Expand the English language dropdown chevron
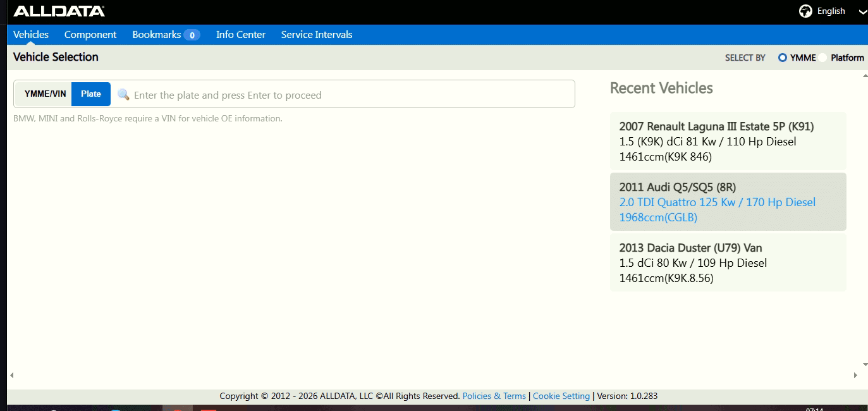The height and width of the screenshot is (411, 868). pyautogui.click(x=863, y=12)
